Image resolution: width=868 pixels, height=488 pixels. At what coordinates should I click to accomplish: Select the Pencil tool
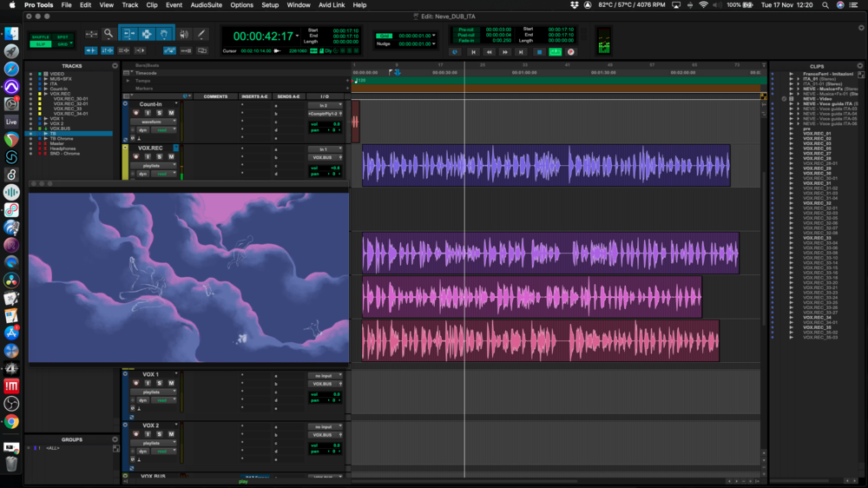coord(201,34)
